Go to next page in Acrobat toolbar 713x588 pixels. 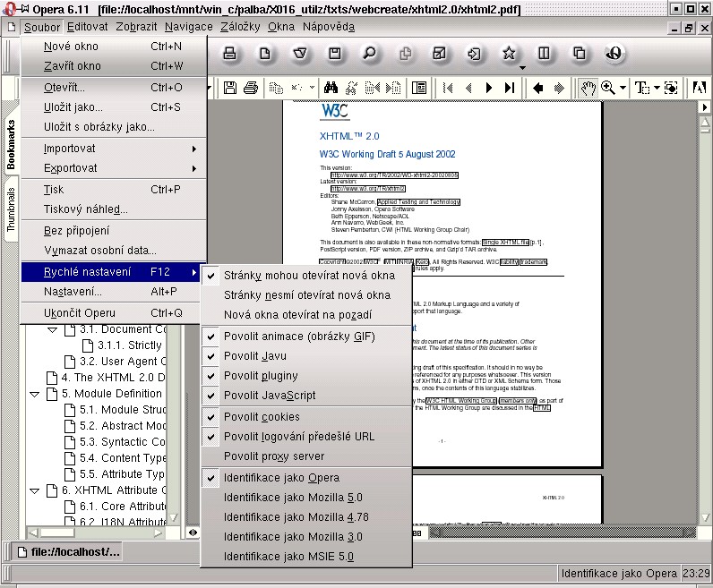point(489,87)
